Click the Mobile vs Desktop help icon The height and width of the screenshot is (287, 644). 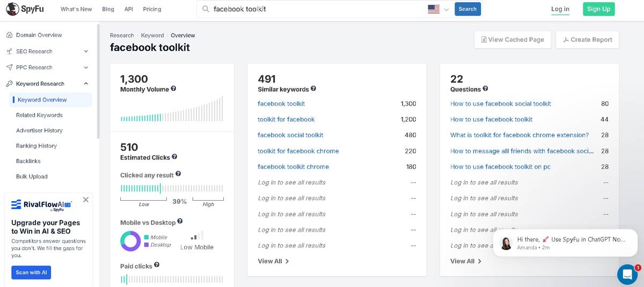point(180,221)
